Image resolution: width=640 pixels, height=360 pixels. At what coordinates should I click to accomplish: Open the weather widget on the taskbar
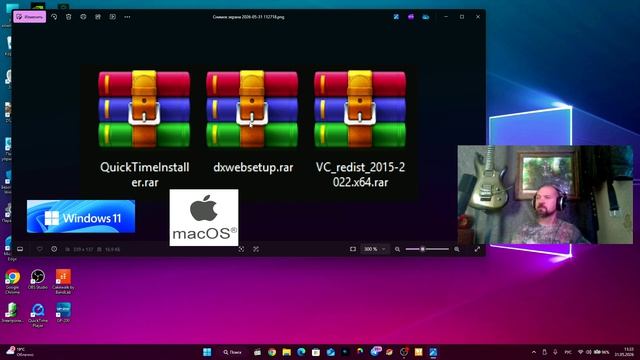pyautogui.click(x=20, y=352)
